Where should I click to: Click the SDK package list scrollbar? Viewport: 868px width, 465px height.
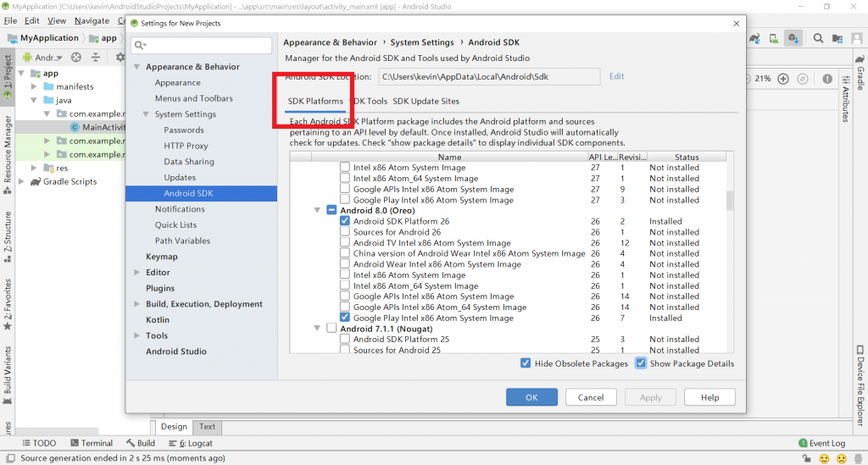[x=730, y=201]
